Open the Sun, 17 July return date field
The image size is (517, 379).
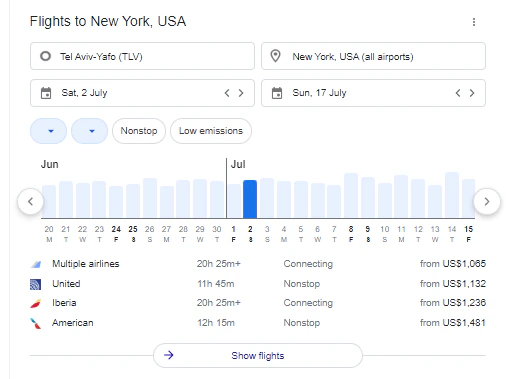[373, 93]
